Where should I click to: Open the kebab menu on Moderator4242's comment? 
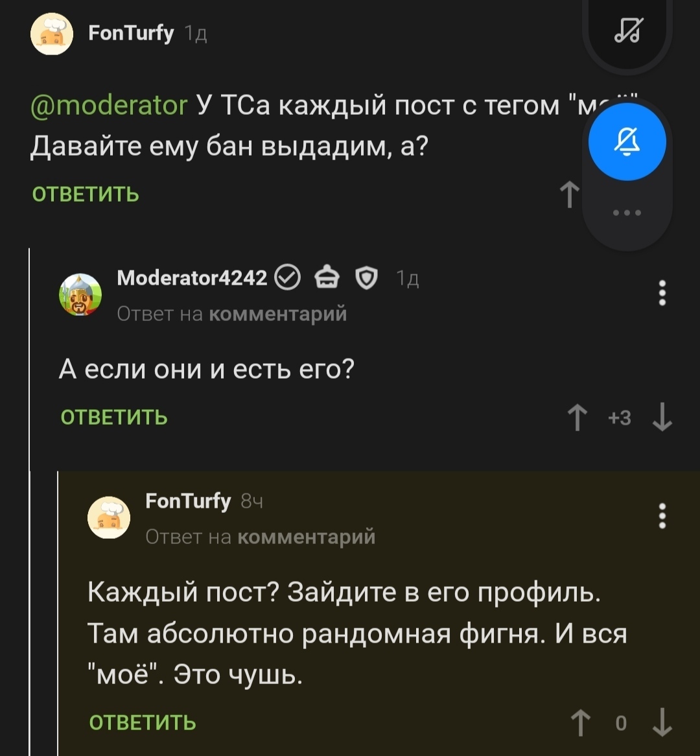click(662, 293)
